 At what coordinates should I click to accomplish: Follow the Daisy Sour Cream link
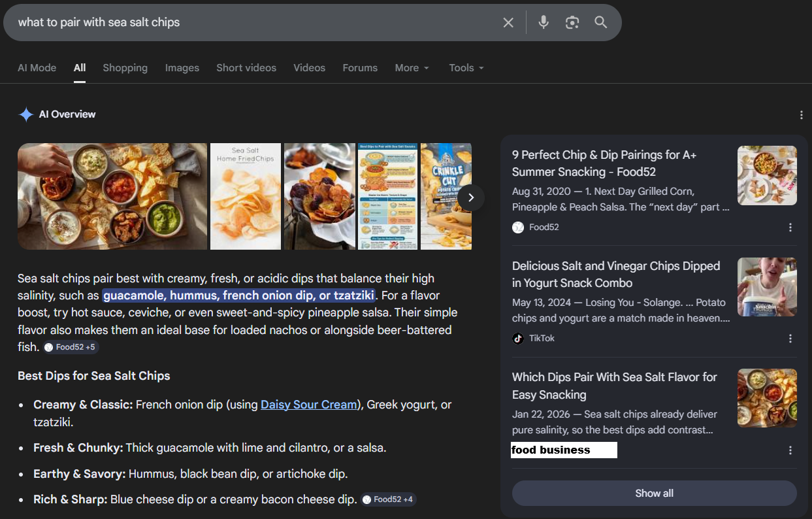point(309,405)
